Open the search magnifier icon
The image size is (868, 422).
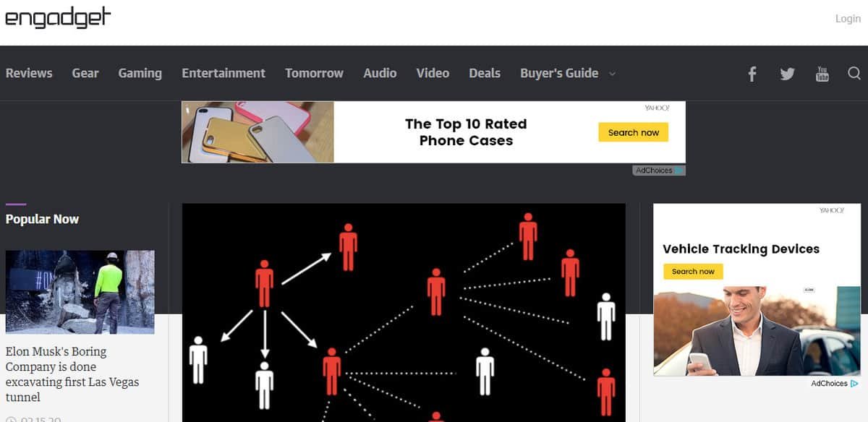[854, 73]
